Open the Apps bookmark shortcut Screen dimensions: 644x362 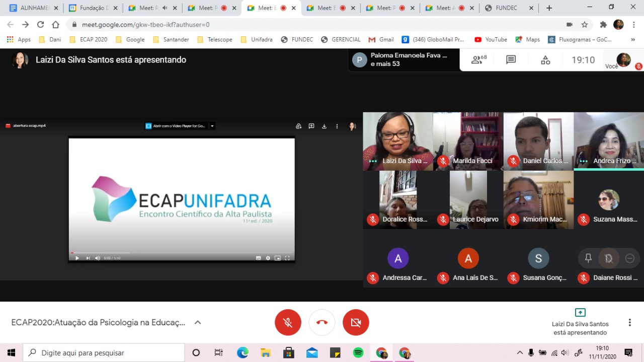(19, 39)
